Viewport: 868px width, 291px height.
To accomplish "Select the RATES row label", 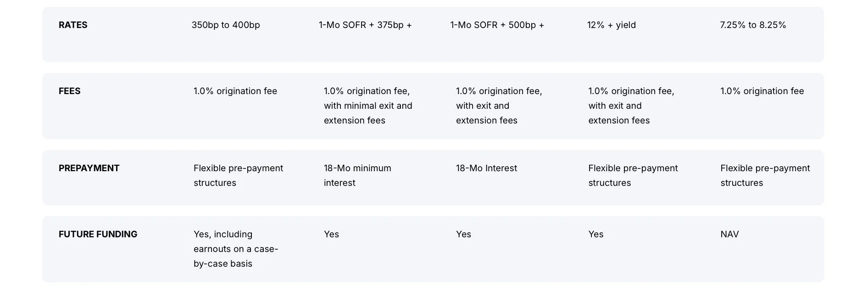I will pos(73,25).
